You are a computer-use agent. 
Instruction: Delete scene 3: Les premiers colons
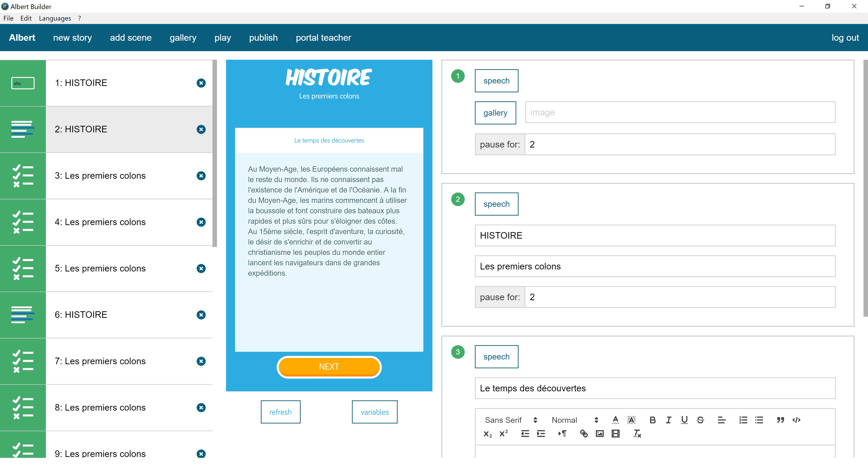[201, 176]
